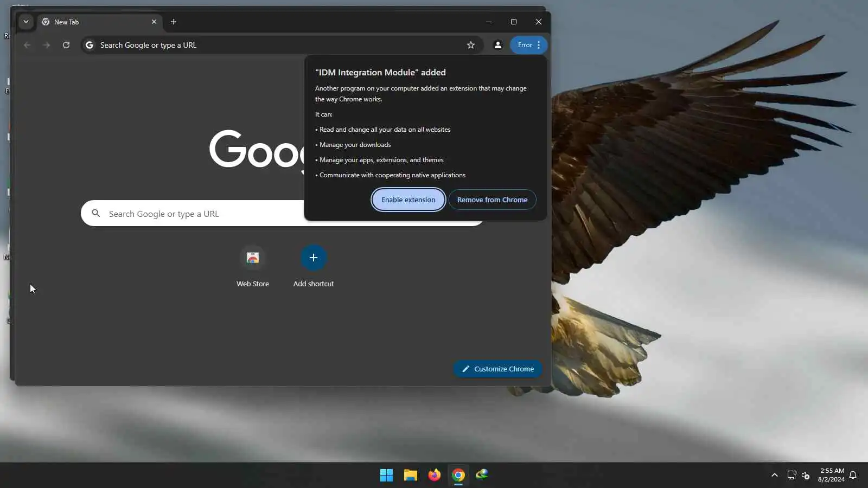
Task: Launch File Explorer from the taskbar
Action: click(410, 476)
